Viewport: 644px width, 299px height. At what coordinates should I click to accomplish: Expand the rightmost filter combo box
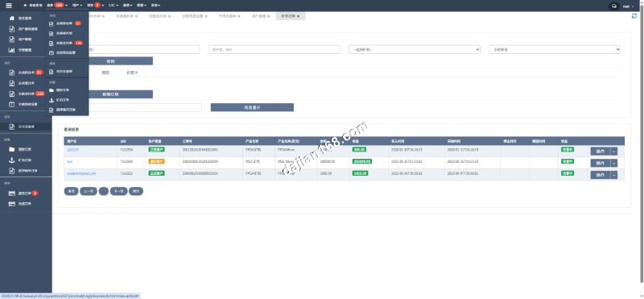tap(555, 49)
